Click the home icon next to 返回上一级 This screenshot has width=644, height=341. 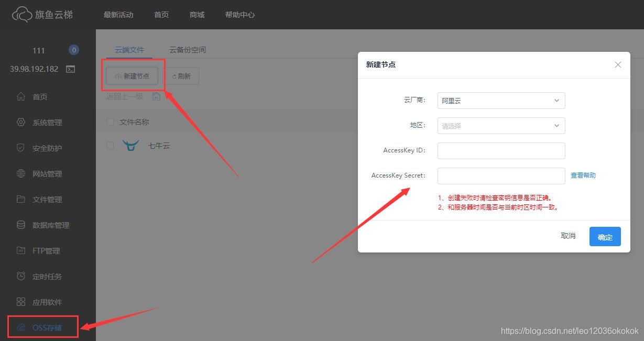coord(156,96)
